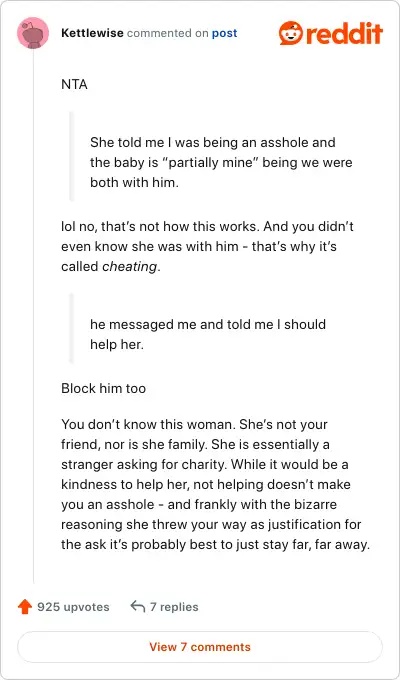Viewport: 400px width, 680px height.
Task: Click the paragraph starting "You don't know this woman"
Action: pos(215,484)
